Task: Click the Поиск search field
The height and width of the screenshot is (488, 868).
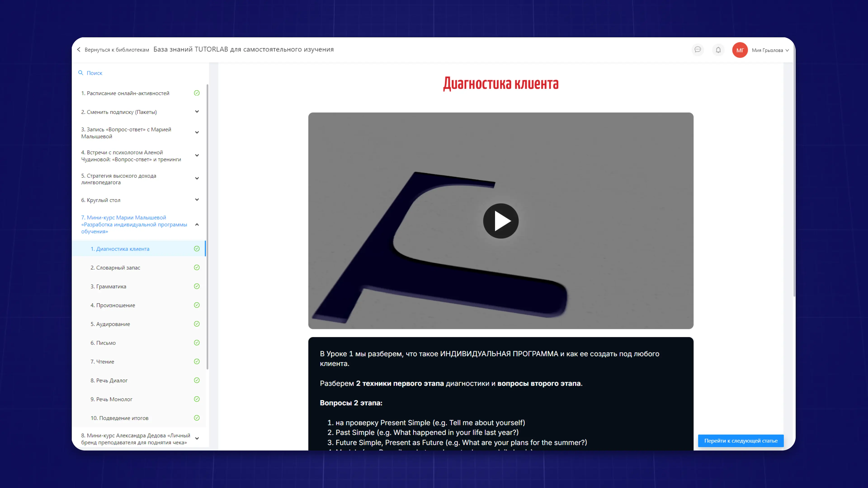Action: click(95, 73)
